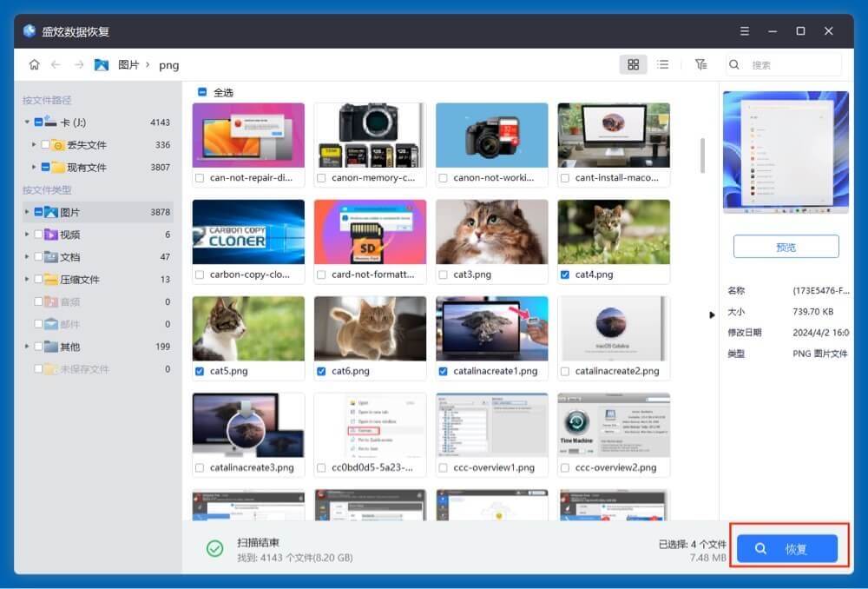Collapse the 卡 (J:) drive tree
Screen dimensions: 868x589
(27, 122)
